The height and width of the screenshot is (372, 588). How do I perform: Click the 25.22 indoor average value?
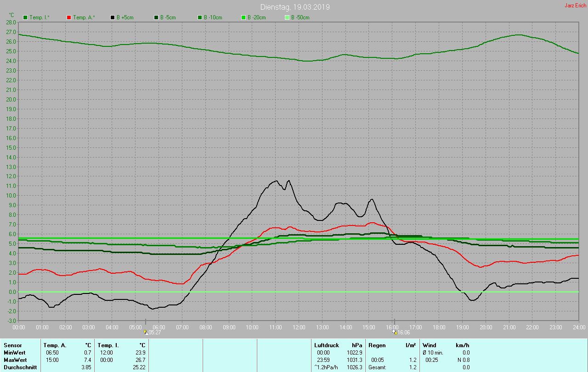139,367
